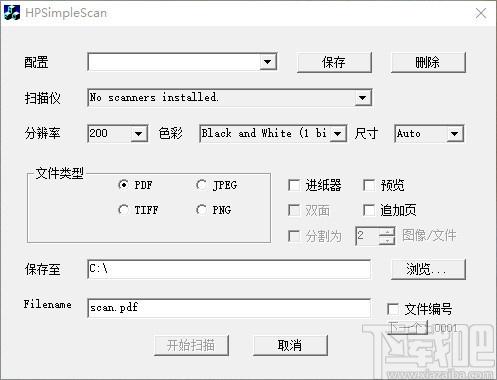
Task: Decrease the 图像/文件 spinner value
Action: click(x=387, y=240)
